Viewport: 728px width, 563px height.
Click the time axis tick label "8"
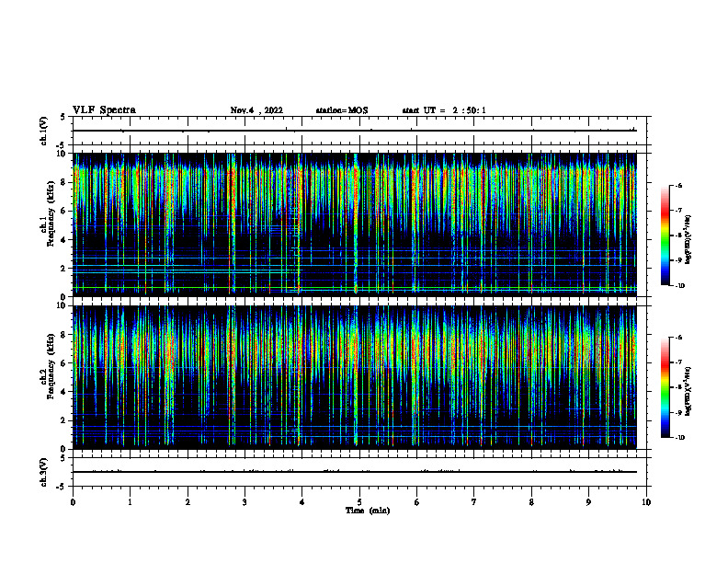pos(531,502)
